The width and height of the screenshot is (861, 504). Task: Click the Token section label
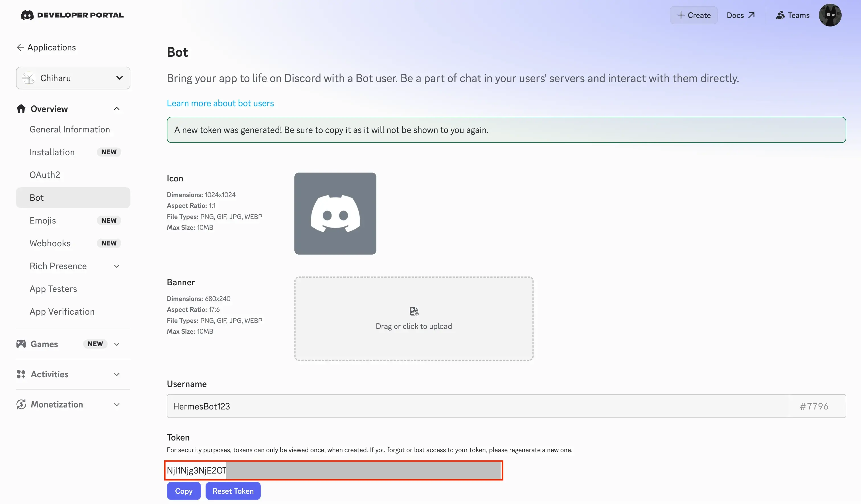tap(178, 437)
